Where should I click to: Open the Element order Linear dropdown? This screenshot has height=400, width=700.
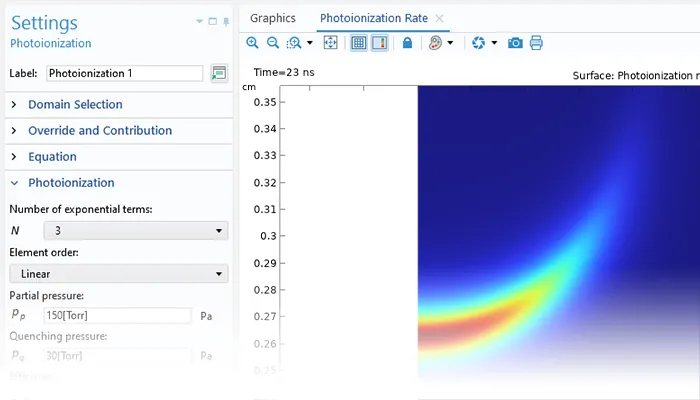tap(118, 274)
